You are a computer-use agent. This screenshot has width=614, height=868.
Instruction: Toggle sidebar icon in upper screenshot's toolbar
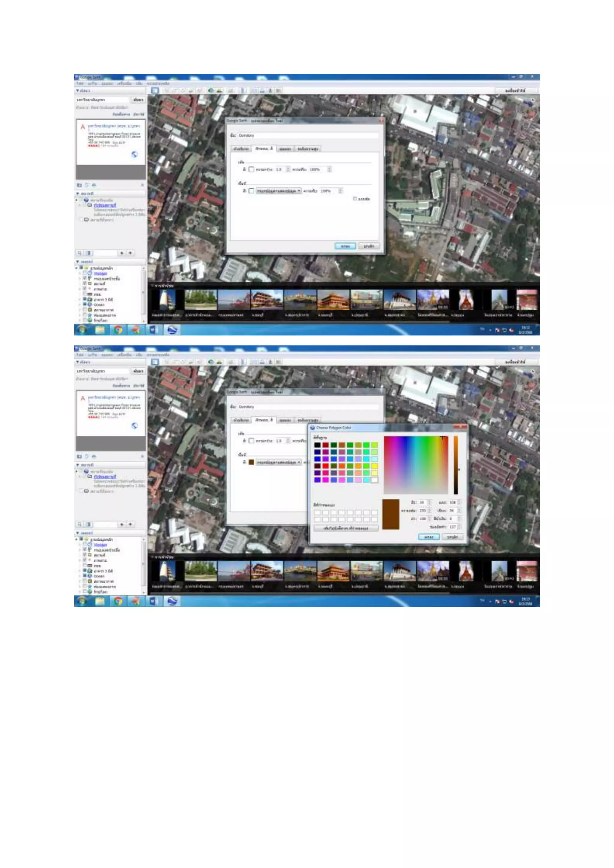pyautogui.click(x=155, y=90)
